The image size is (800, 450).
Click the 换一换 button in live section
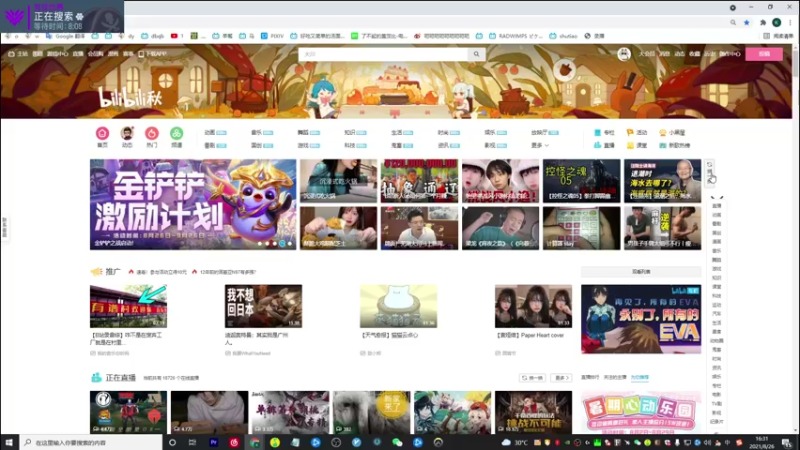pos(532,378)
